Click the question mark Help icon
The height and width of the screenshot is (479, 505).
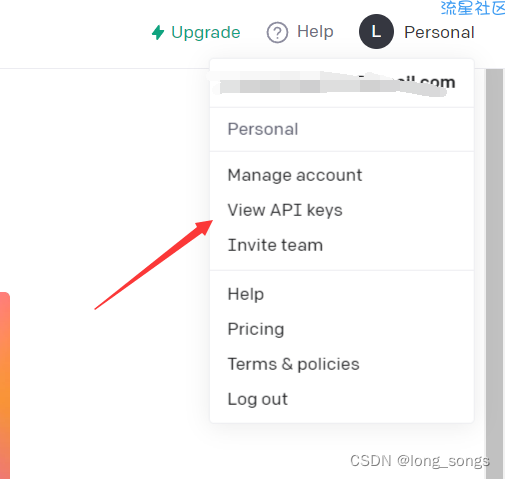[277, 32]
